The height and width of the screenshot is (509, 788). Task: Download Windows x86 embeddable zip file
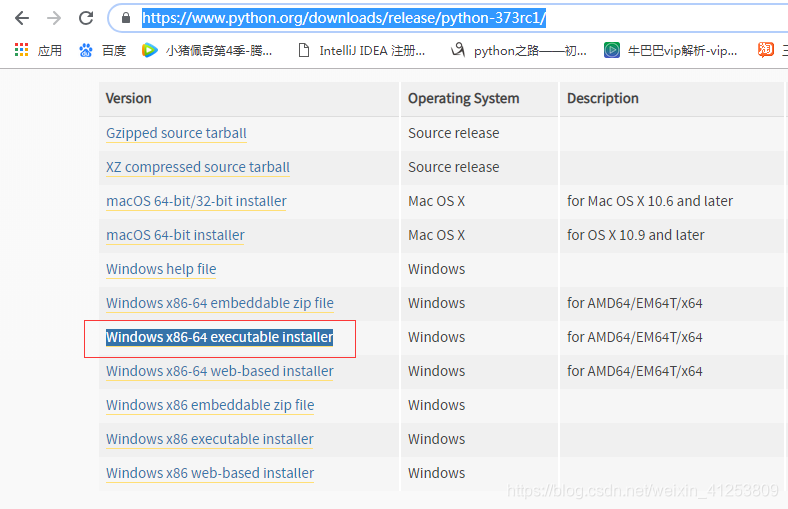[x=210, y=405]
